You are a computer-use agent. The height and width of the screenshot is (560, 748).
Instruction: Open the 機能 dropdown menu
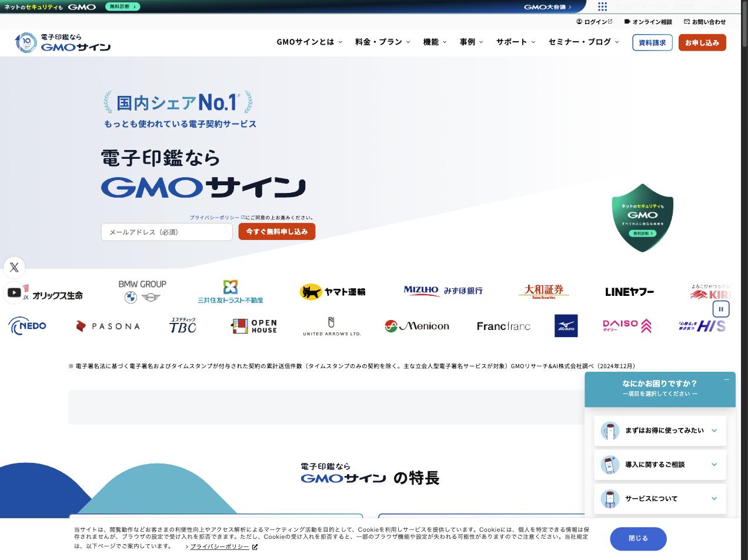point(435,42)
